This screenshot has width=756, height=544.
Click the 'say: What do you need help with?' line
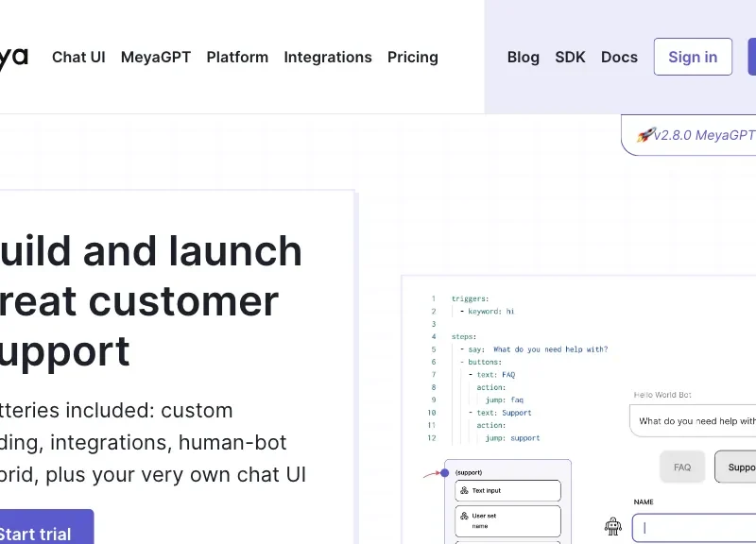pos(534,349)
